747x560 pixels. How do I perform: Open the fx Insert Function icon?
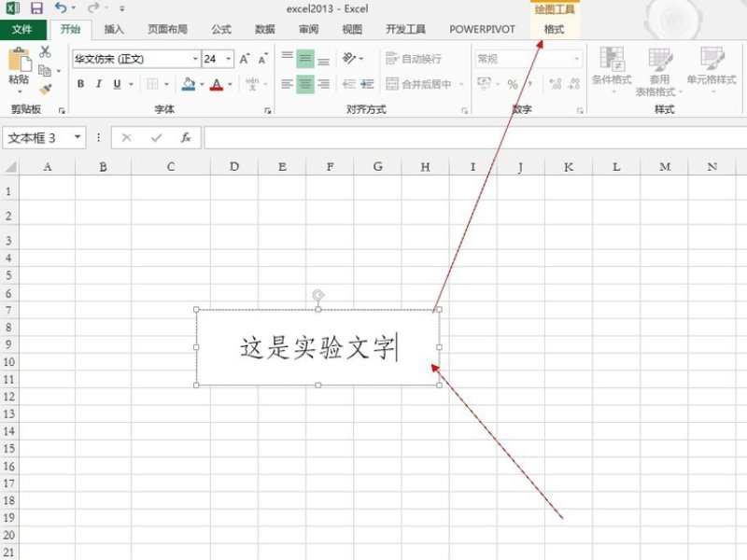(184, 137)
